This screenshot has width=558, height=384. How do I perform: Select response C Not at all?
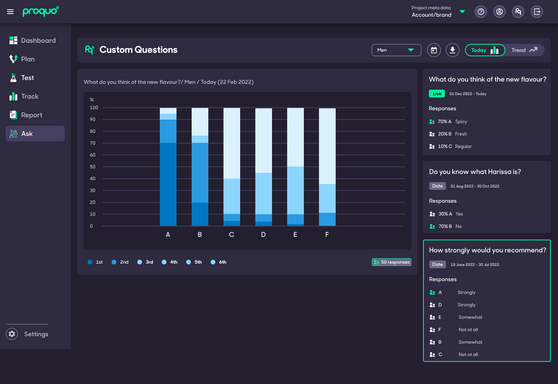[x=454, y=354]
